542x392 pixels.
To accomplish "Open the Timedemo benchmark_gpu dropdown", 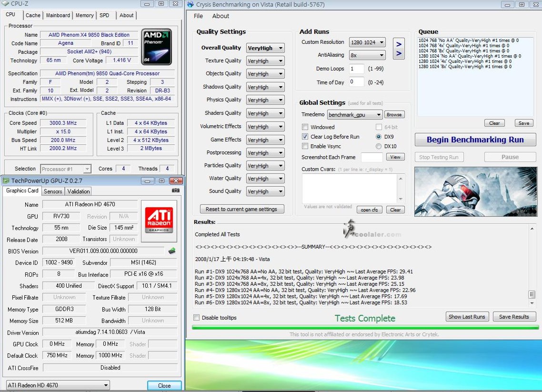I will click(355, 114).
